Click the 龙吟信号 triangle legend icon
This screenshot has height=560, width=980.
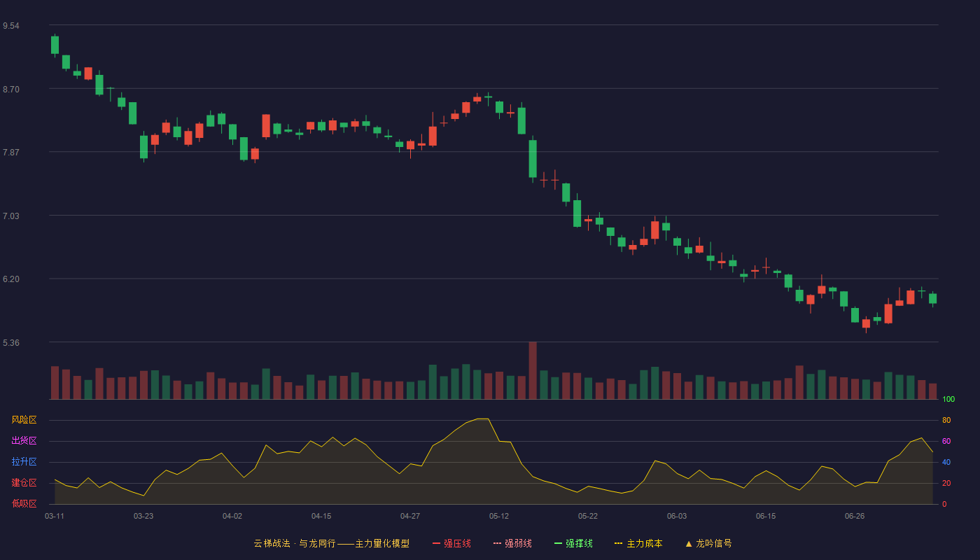689,543
